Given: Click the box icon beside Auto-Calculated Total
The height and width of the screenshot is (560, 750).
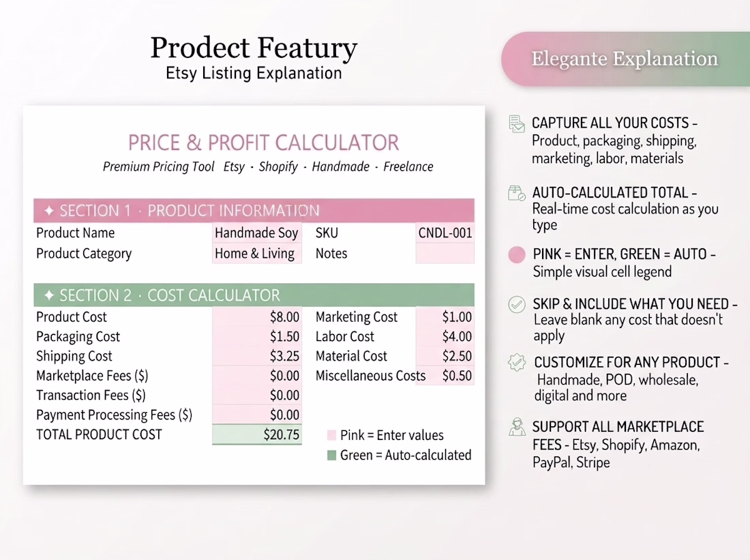Looking at the screenshot, I should click(517, 193).
